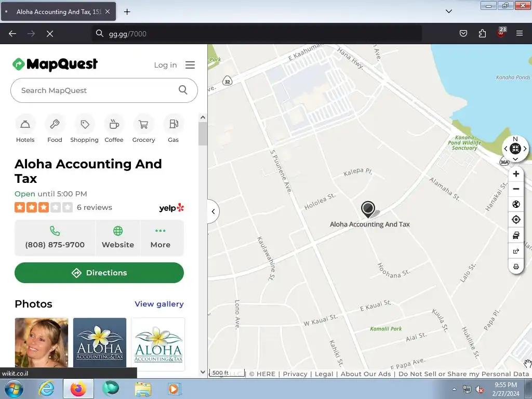Tilt map with compass down arrow
This screenshot has width=532, height=399.
515,158
